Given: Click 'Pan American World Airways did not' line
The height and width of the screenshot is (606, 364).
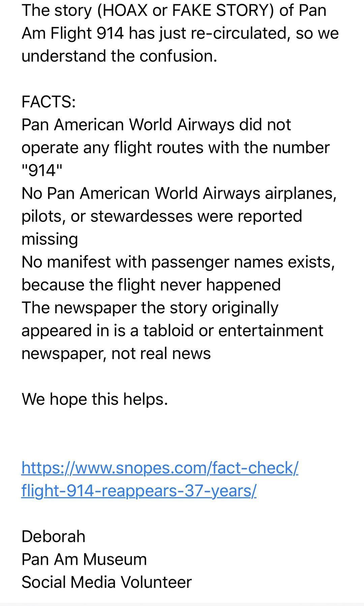Looking at the screenshot, I should [x=156, y=125].
